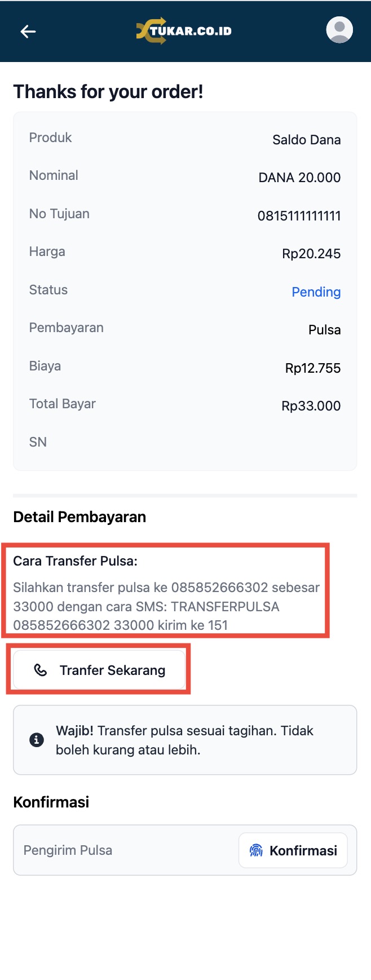This screenshot has width=371, height=980.
Task: Click the info icon in the warning box
Action: [37, 740]
